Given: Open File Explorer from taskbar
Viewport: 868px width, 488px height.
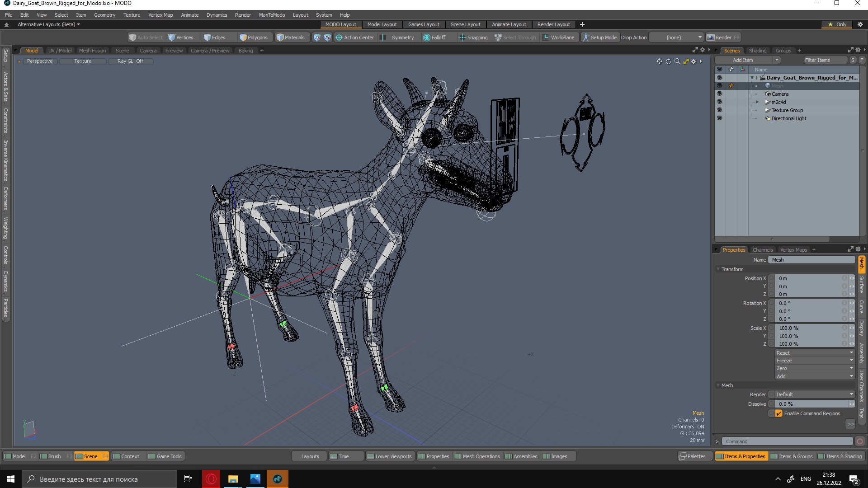Looking at the screenshot, I should (233, 479).
